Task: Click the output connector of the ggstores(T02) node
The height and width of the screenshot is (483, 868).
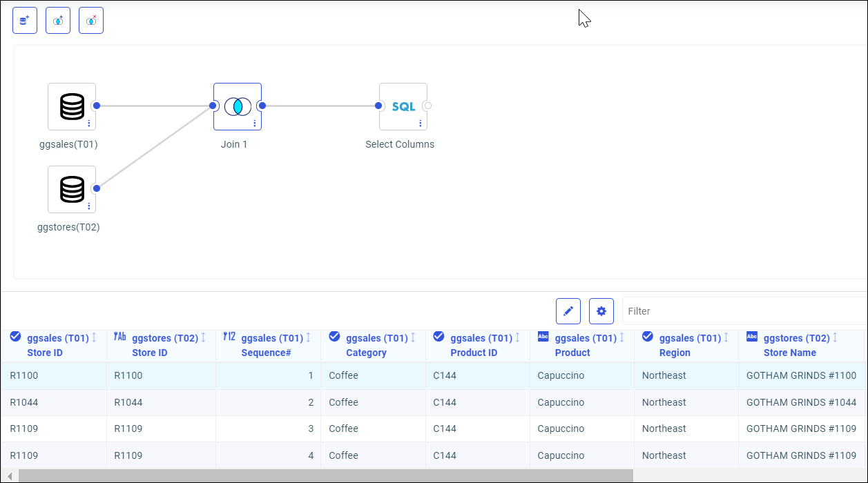Action: pyautogui.click(x=97, y=188)
